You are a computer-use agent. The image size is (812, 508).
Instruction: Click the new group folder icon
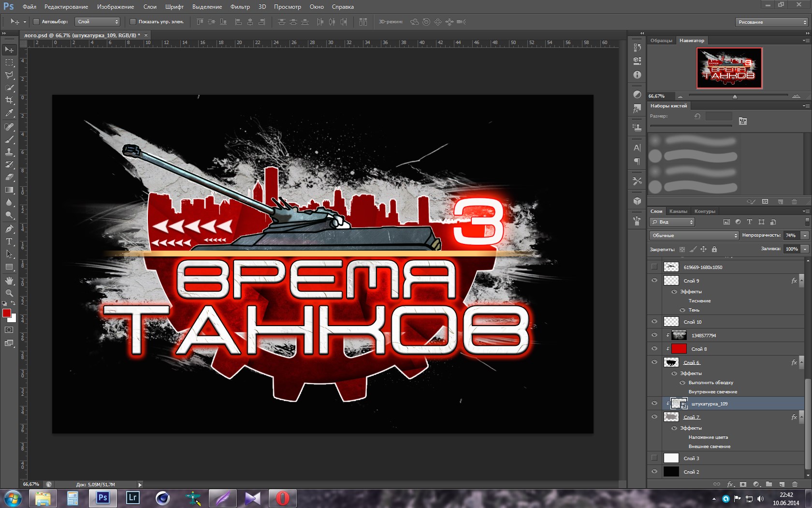tap(769, 484)
